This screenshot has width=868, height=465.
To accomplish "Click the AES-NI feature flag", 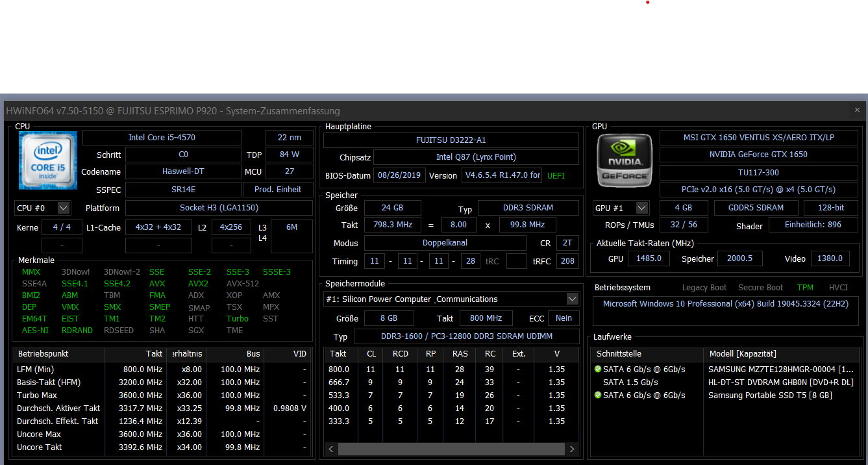I will click(x=34, y=331).
